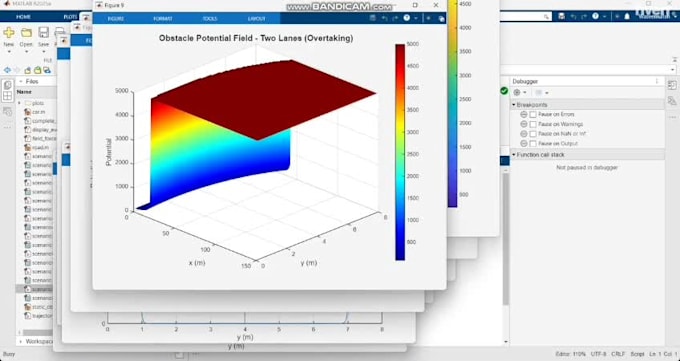Expand the New button dropdown arrow

point(9,52)
